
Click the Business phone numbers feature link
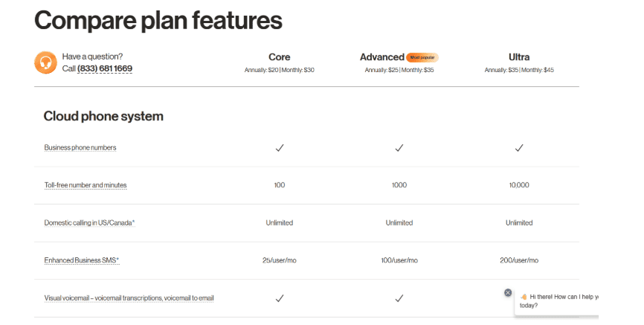80,147
